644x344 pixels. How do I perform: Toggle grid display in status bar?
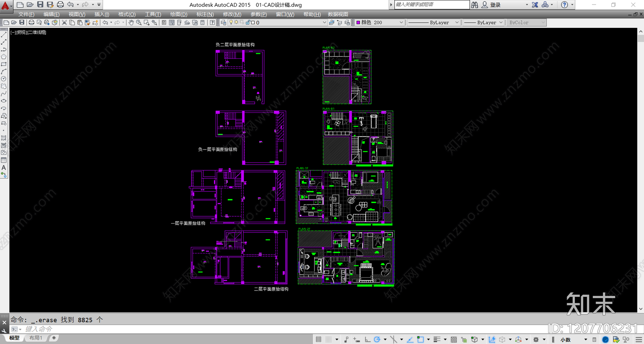[x=318, y=340]
